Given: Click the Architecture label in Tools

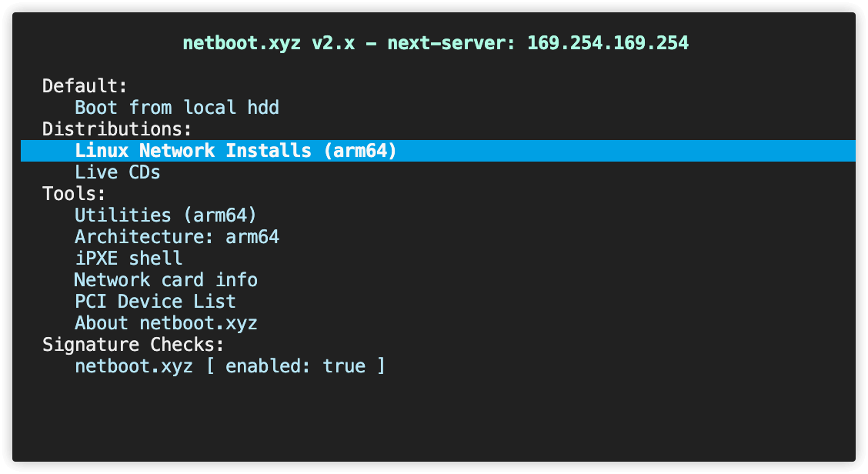Looking at the screenshot, I should point(144,236).
